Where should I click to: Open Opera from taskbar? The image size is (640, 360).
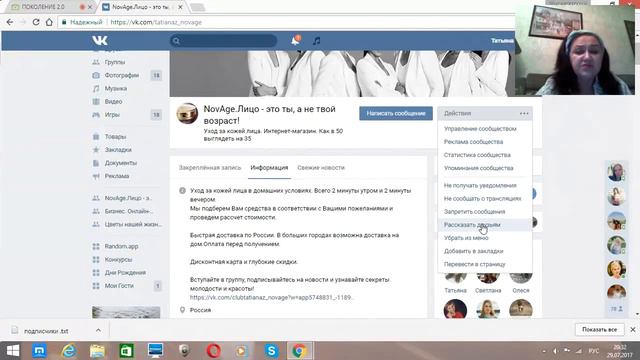tap(213, 351)
